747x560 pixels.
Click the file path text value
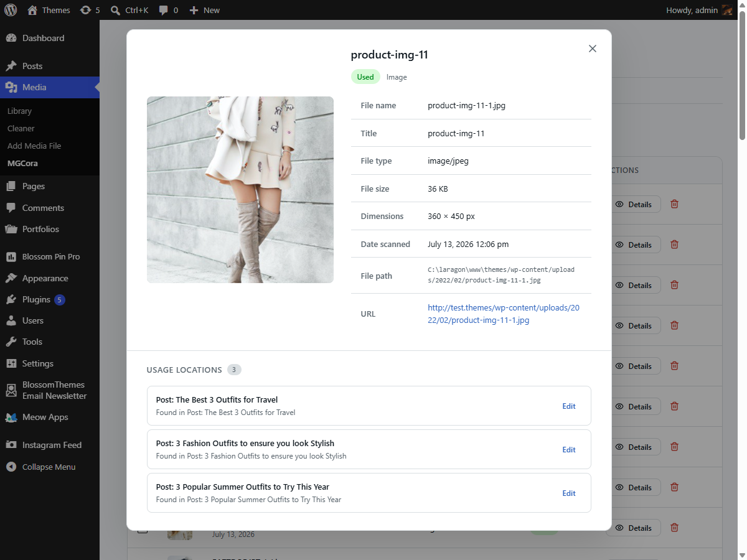(501, 275)
